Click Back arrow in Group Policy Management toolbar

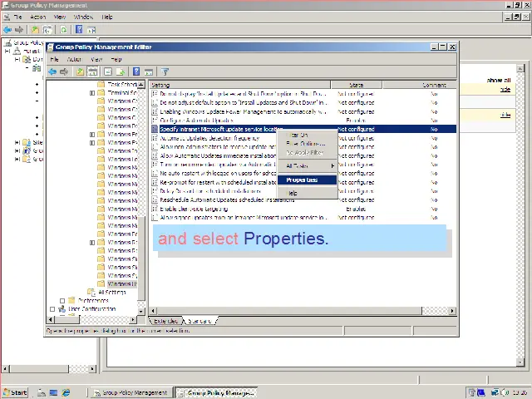tap(7, 30)
